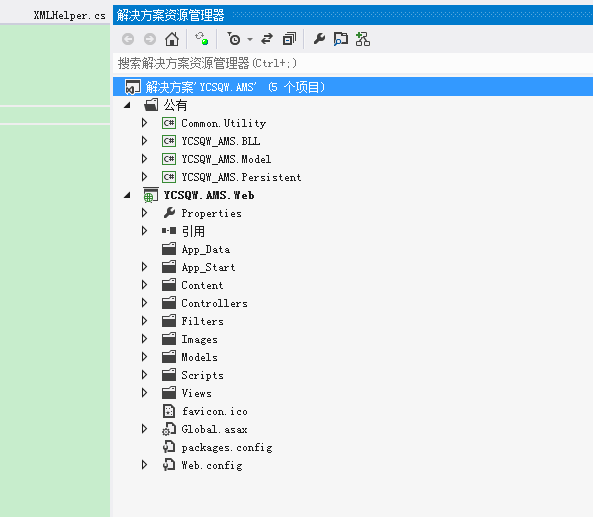Click the folder icon of App_Data

tap(169, 249)
